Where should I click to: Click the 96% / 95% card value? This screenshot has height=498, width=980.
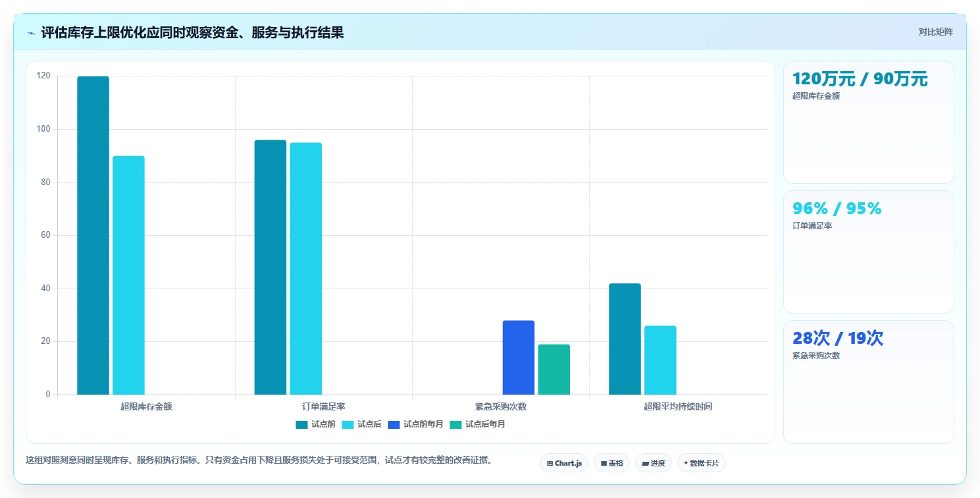tap(837, 209)
